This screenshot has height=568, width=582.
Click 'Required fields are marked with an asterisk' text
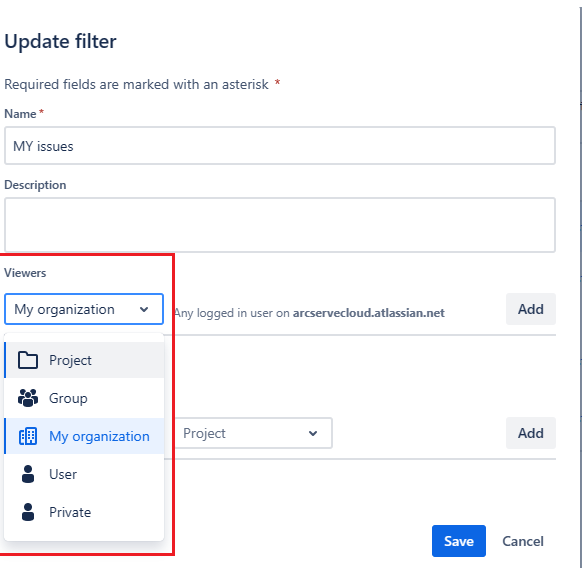136,84
